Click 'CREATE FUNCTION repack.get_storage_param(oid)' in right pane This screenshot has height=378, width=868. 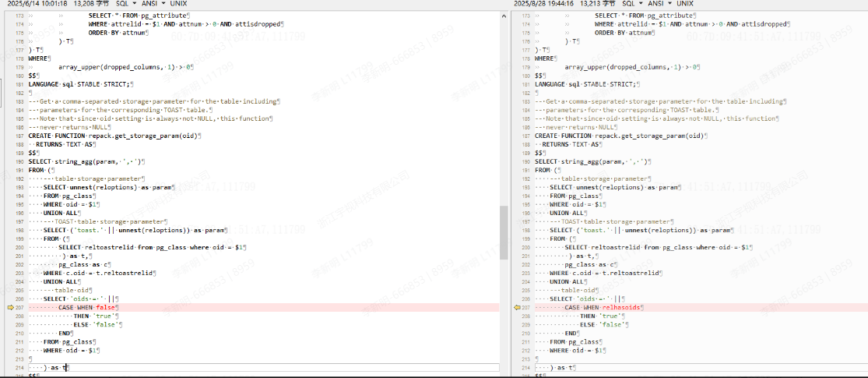(619, 136)
